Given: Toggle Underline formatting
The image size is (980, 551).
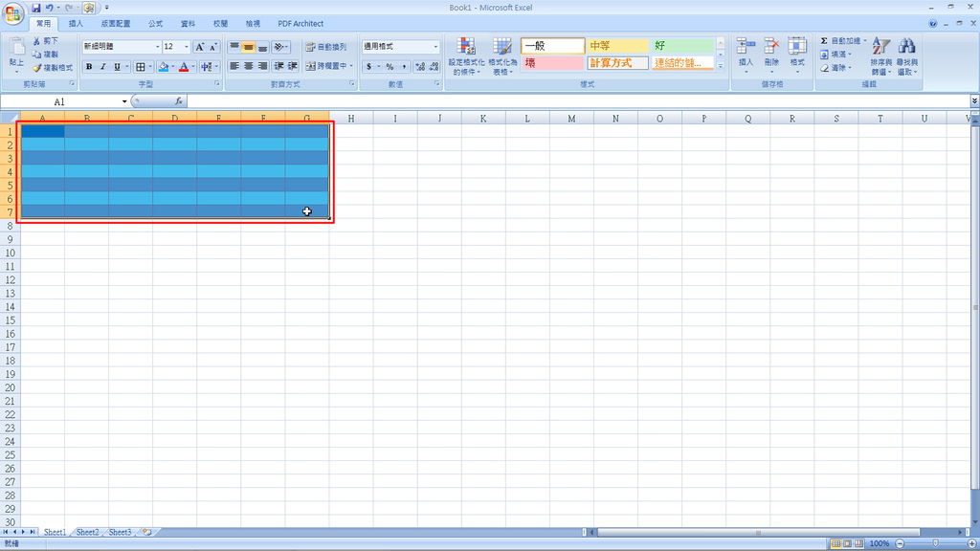Looking at the screenshot, I should point(117,67).
